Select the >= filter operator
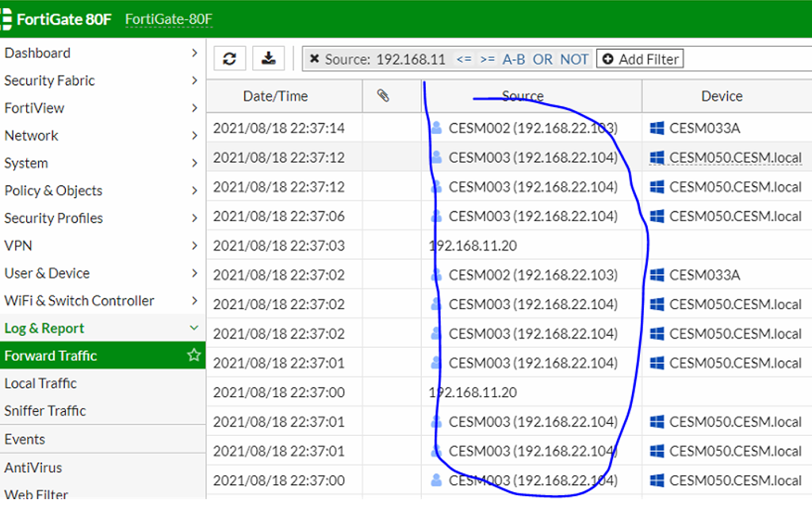 [488, 59]
